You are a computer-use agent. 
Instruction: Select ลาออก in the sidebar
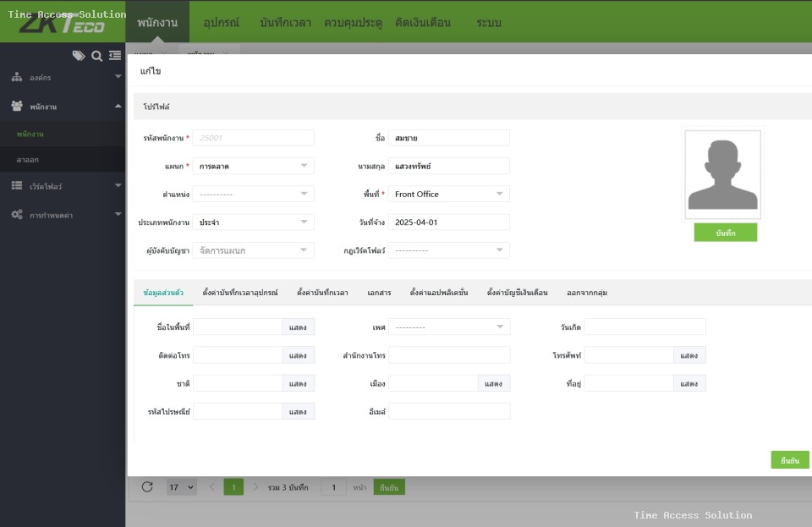point(28,159)
